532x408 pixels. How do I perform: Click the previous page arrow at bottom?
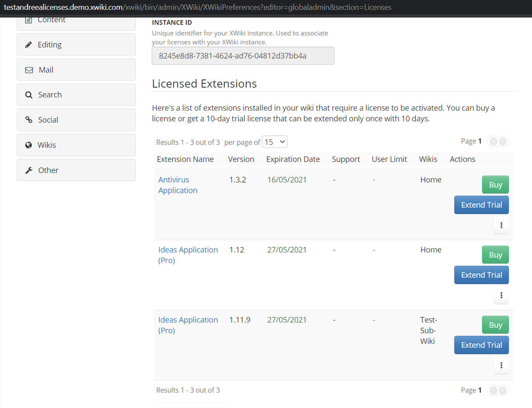[x=494, y=390]
